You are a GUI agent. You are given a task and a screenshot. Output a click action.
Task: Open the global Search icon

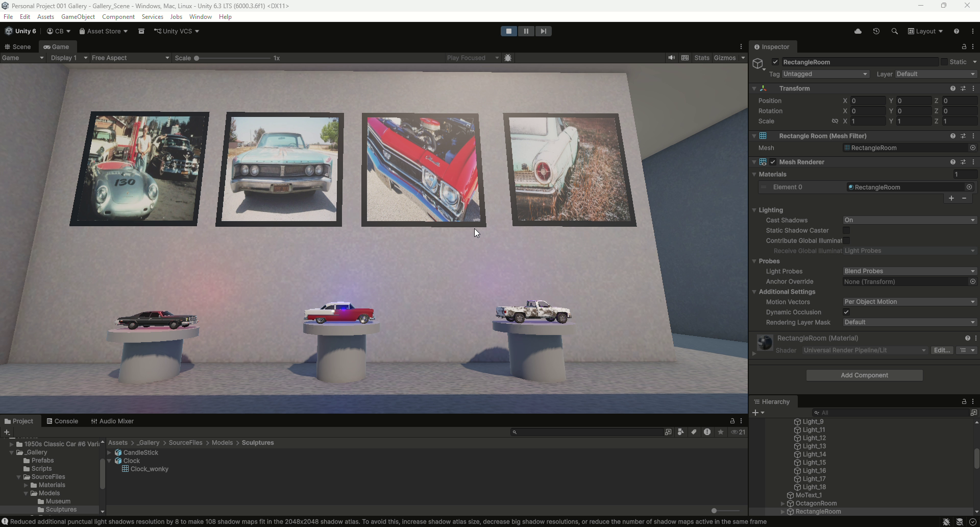pyautogui.click(x=895, y=31)
